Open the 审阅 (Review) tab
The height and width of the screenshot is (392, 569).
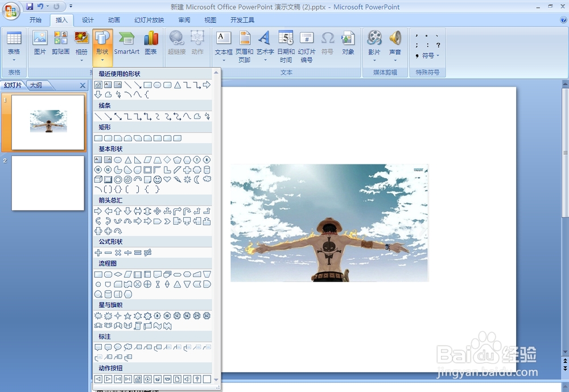coord(184,20)
